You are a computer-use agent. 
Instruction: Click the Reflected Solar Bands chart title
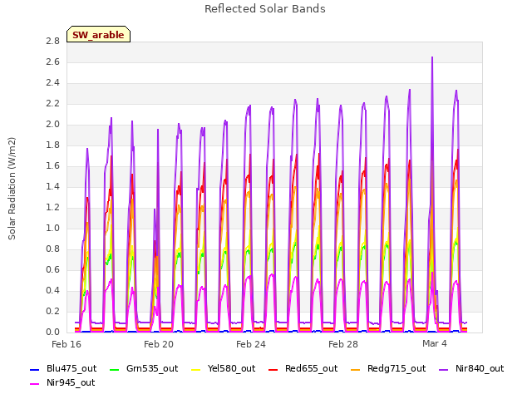tap(265, 9)
